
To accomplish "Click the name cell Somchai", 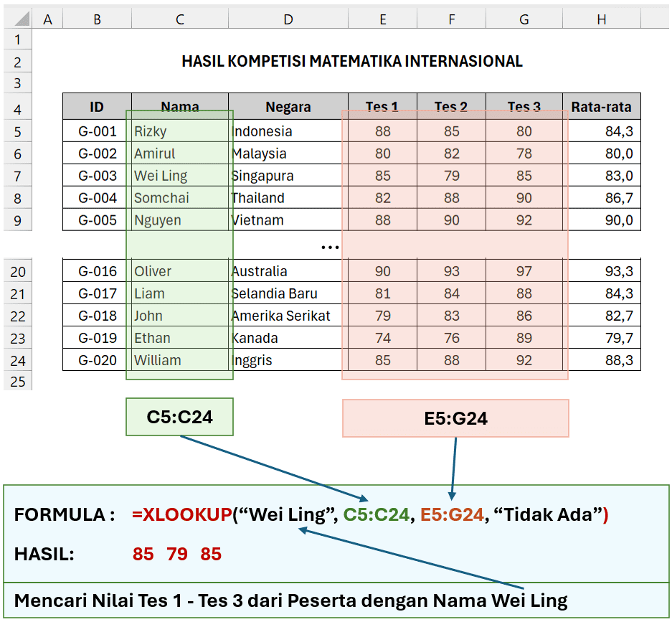I will point(180,198).
